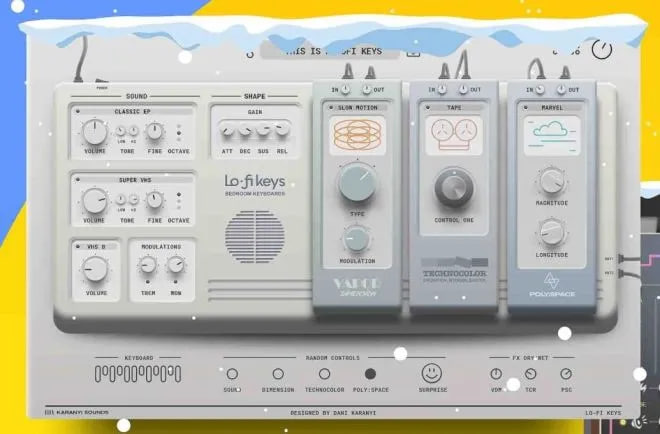Viewport: 660px width, 434px height.
Task: Click the Technocolor Control One knob
Action: [454, 188]
